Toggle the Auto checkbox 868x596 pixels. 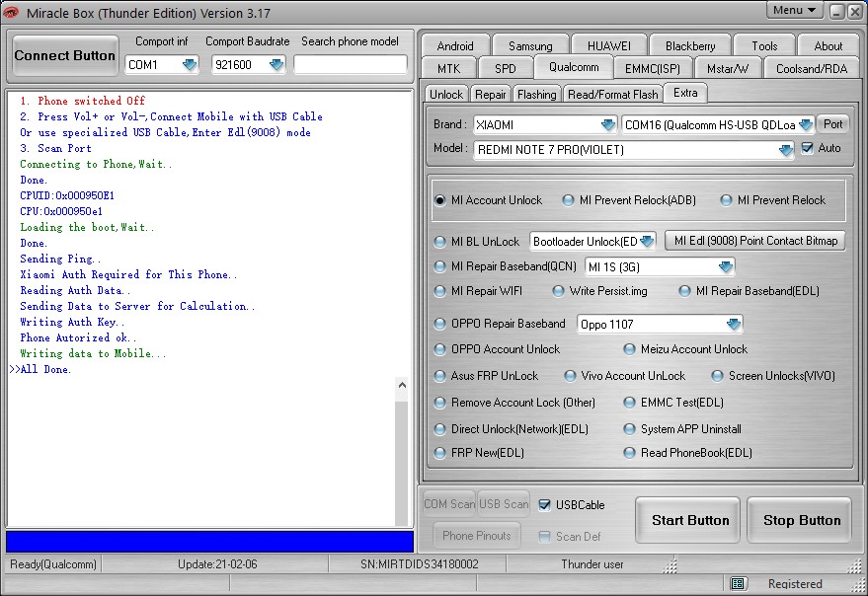pyautogui.click(x=807, y=148)
